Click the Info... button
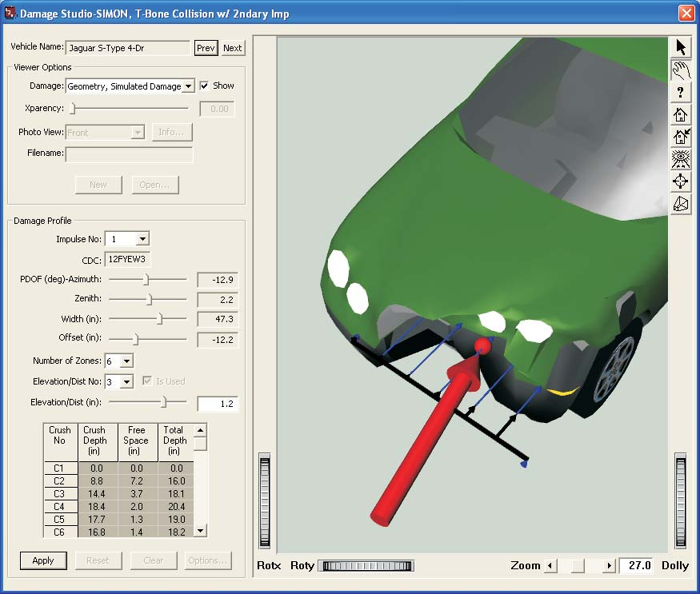The width and height of the screenshot is (700, 594). pyautogui.click(x=172, y=132)
